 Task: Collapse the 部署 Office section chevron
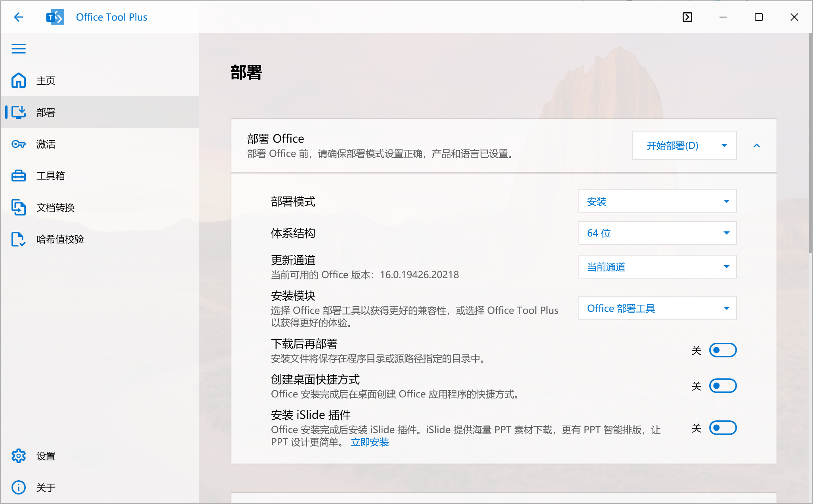point(756,146)
